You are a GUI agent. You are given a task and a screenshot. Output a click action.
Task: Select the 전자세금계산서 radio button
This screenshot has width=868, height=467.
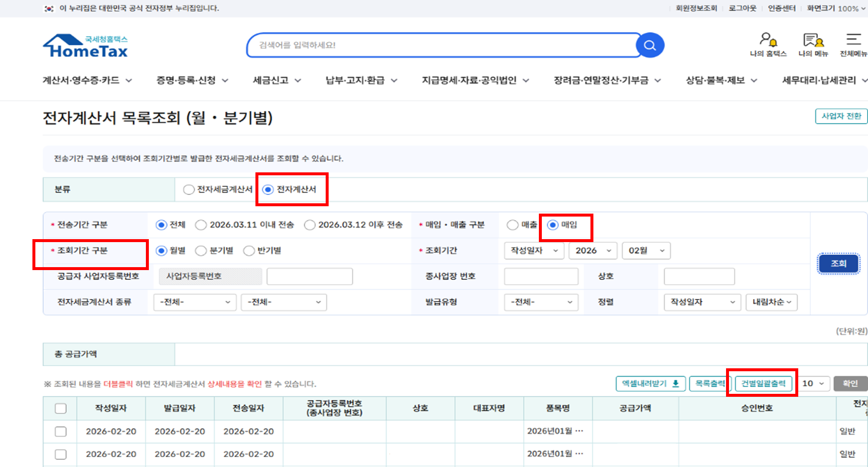189,190
